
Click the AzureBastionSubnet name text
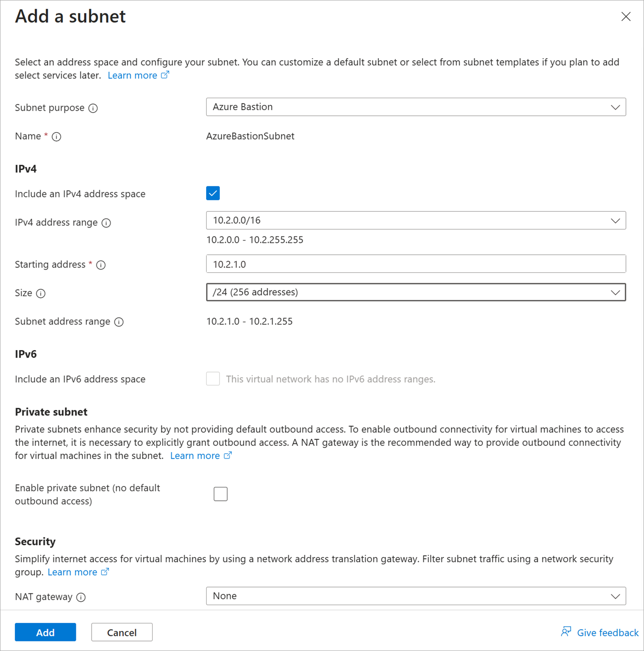(250, 136)
